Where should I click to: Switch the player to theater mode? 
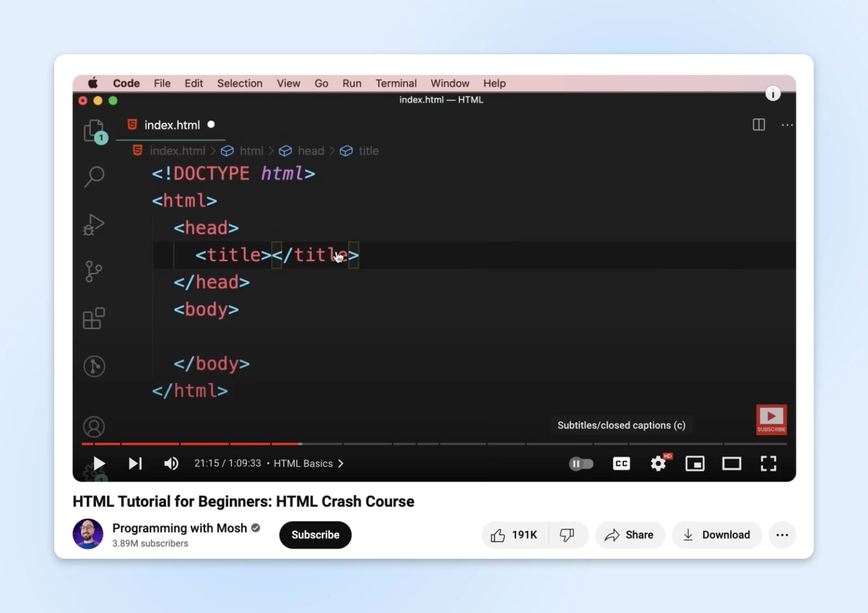pyautogui.click(x=731, y=463)
